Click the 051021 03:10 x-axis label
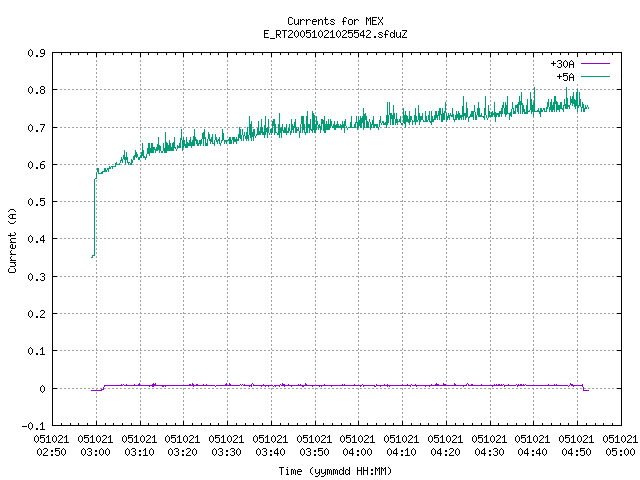Screen dimensions: 640x480 pyautogui.click(x=139, y=446)
